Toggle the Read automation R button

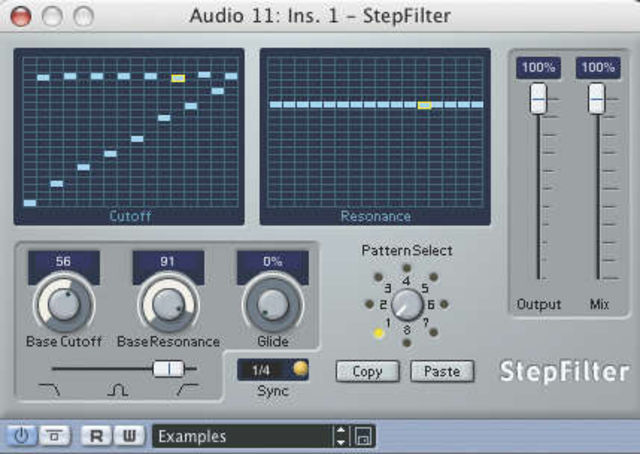tap(96, 436)
